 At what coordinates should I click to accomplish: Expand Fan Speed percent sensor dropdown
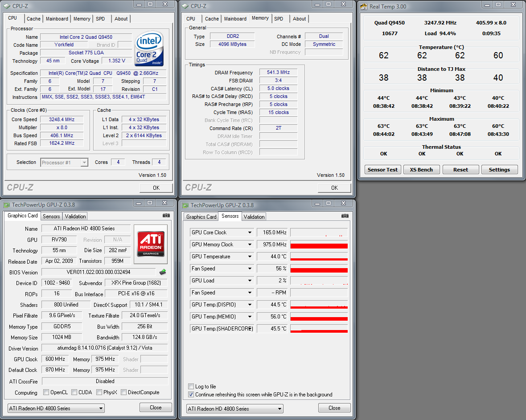click(250, 269)
